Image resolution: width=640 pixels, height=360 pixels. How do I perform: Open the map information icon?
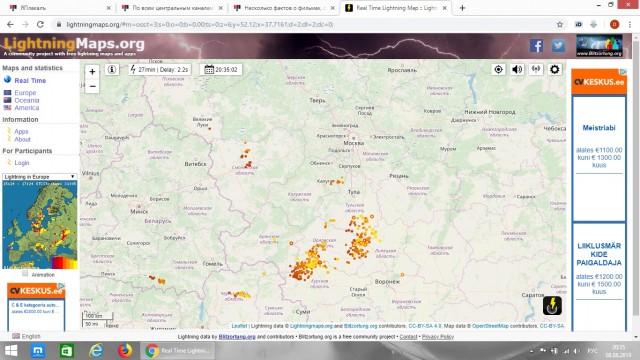tap(112, 69)
